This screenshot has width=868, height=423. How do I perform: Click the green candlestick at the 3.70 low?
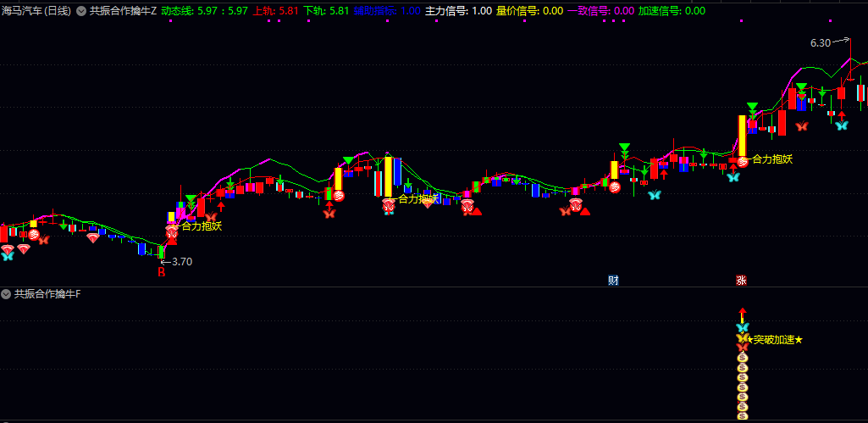pyautogui.click(x=161, y=253)
